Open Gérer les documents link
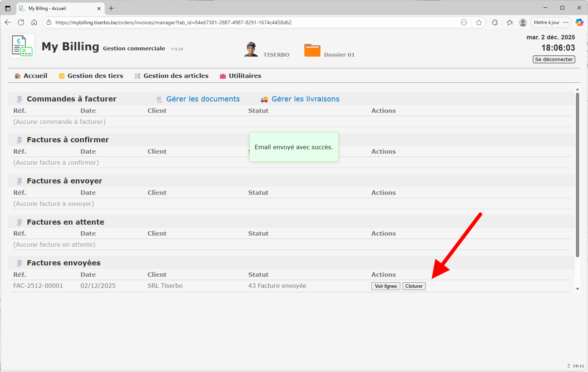 click(203, 99)
